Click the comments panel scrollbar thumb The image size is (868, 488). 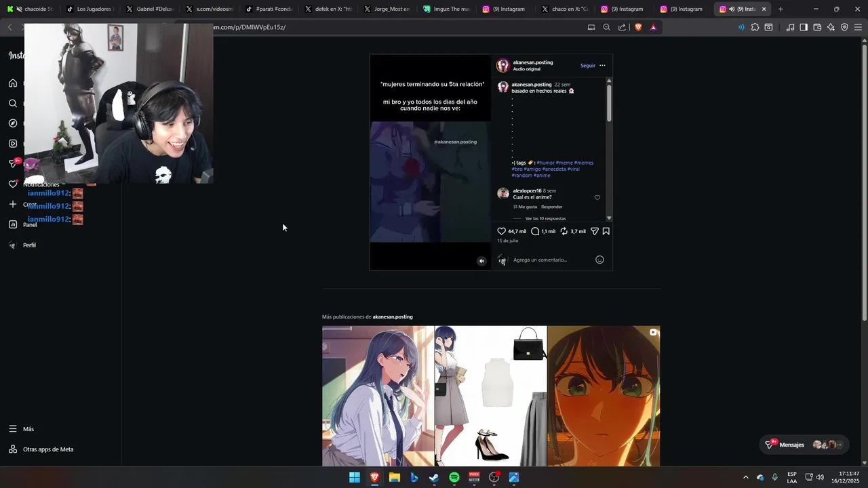click(x=609, y=102)
